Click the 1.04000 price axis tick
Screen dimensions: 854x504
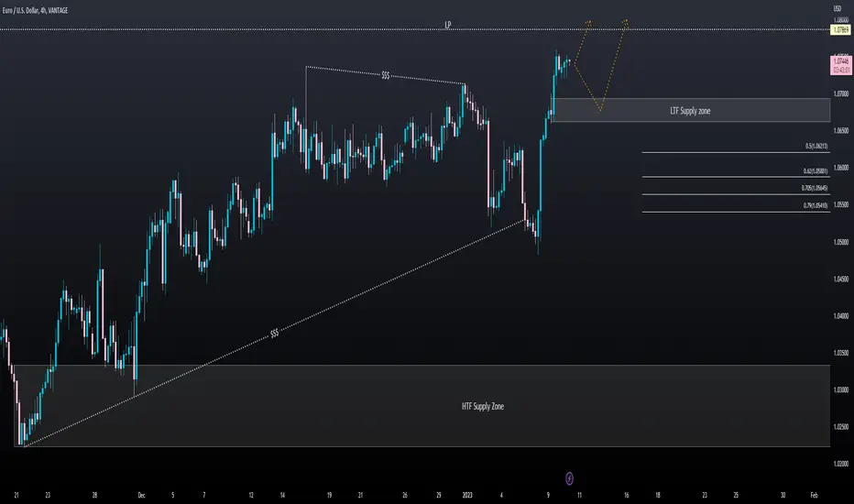841,316
